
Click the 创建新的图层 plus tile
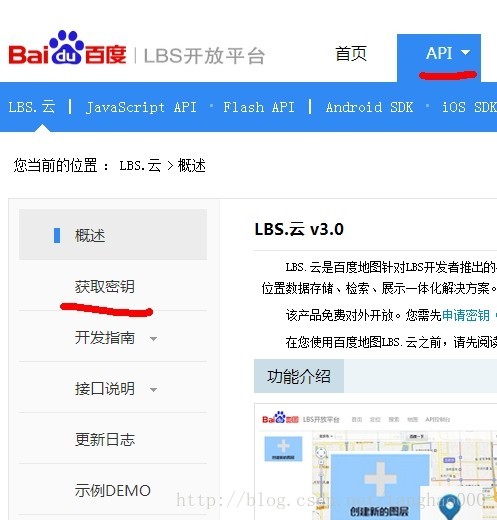pos(380,487)
